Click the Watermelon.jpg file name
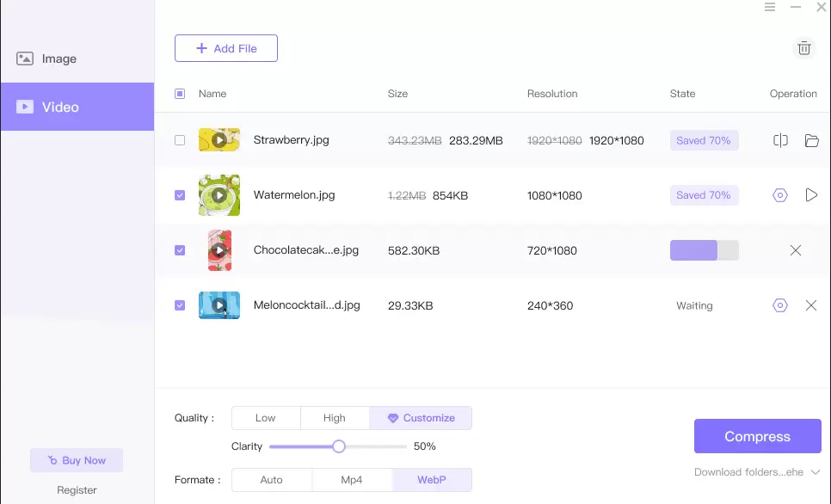The width and height of the screenshot is (831, 504). (x=294, y=195)
